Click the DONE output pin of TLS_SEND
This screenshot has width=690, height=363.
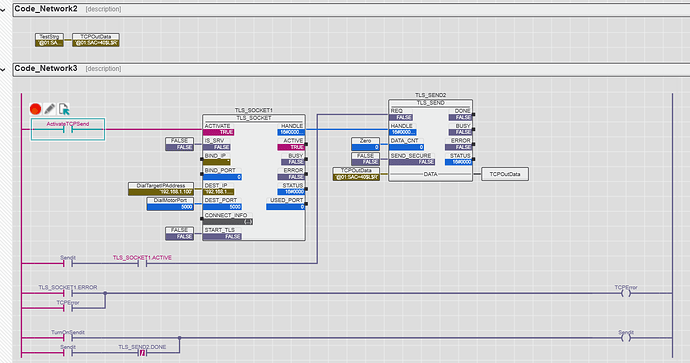[460, 114]
